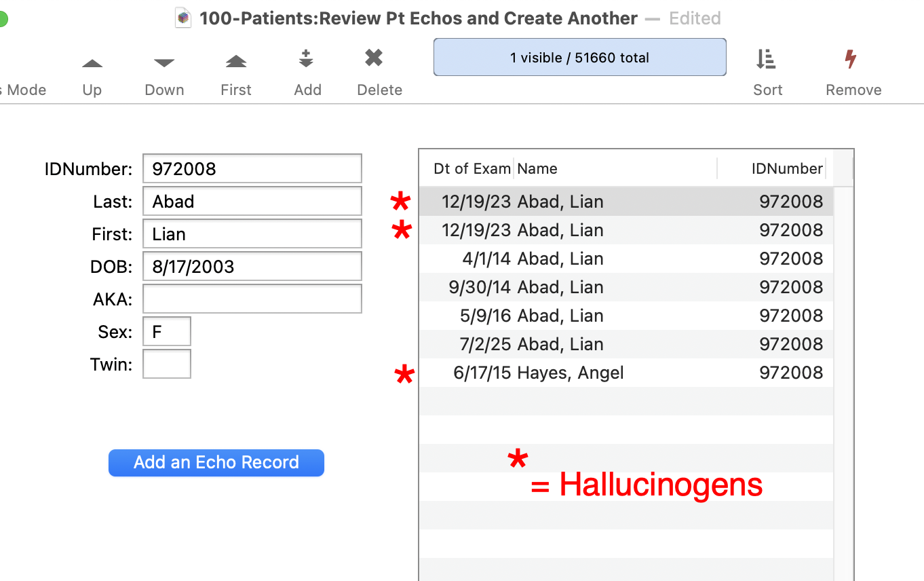Click the Name column header
The image size is (924, 581).
tap(614, 169)
